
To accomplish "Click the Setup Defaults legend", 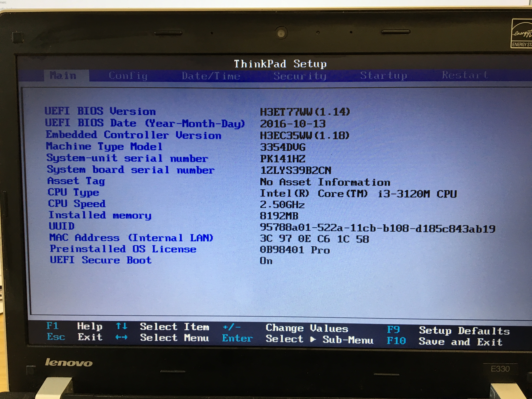I will coord(464,331).
